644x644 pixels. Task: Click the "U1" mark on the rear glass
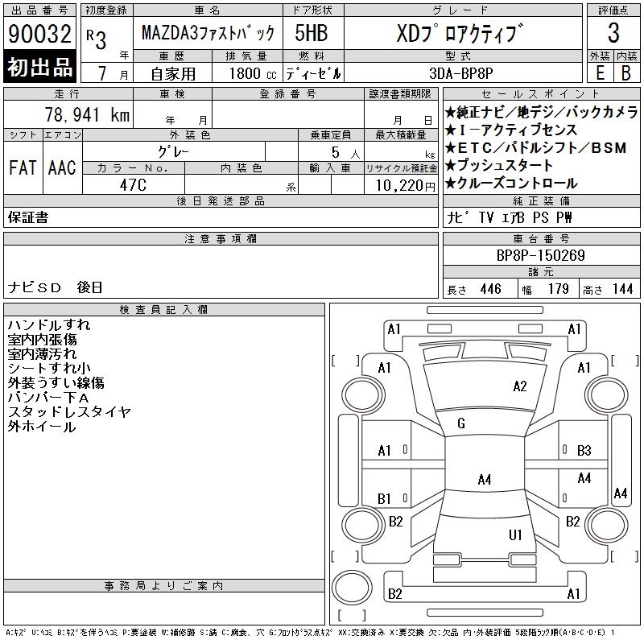tap(515, 535)
